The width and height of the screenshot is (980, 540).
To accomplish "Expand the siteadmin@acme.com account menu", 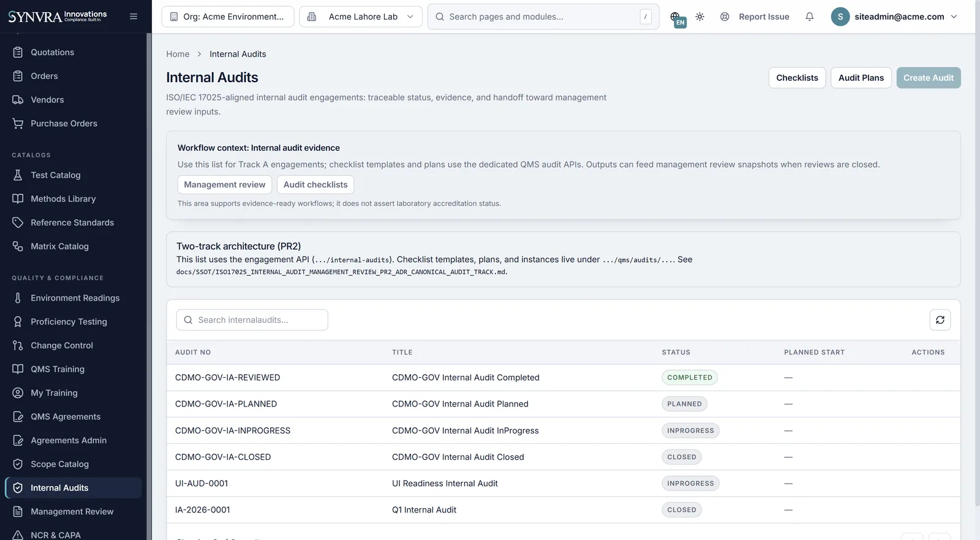I will (894, 17).
